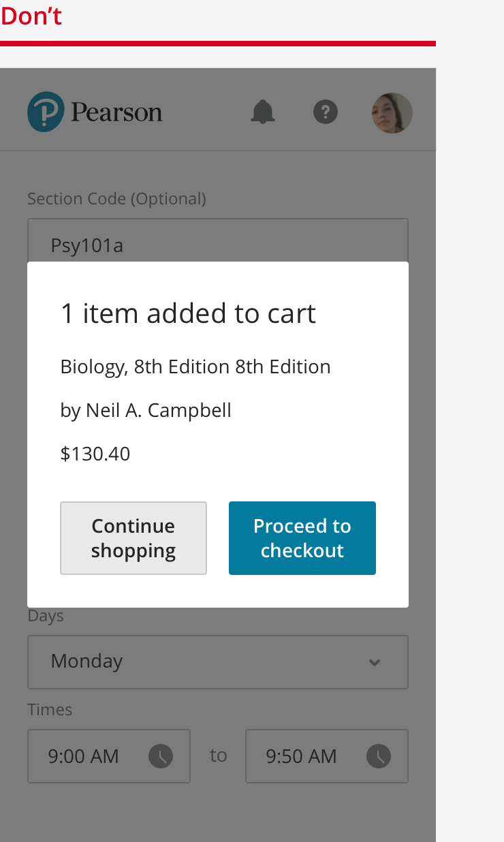Expand the Days dropdown chevron
This screenshot has height=842, width=504.
(x=375, y=662)
